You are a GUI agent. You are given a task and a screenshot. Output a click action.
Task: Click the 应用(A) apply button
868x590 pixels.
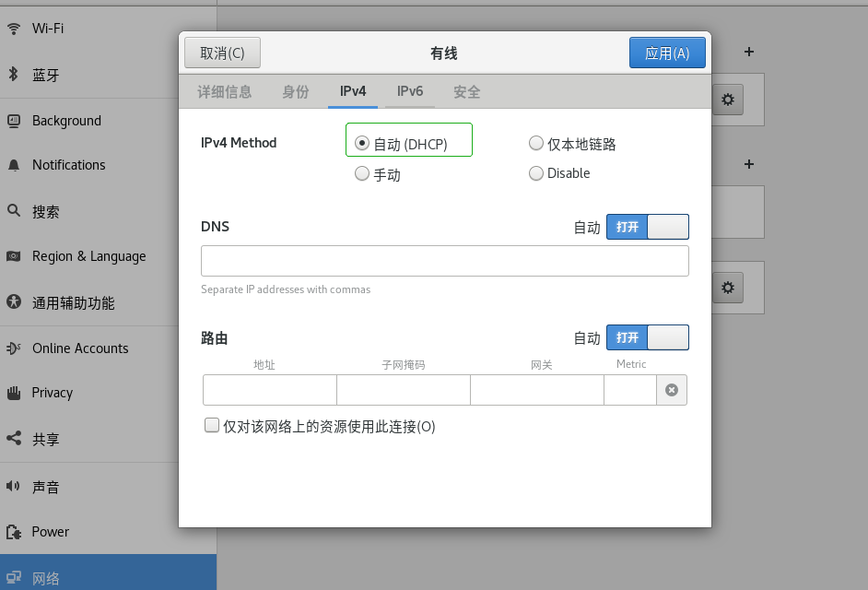coord(667,53)
